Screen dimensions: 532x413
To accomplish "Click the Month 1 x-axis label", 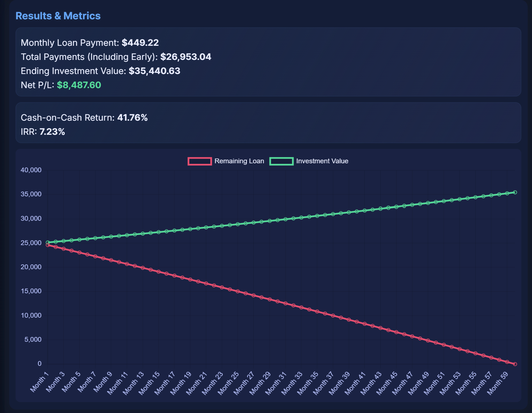I will point(40,381).
